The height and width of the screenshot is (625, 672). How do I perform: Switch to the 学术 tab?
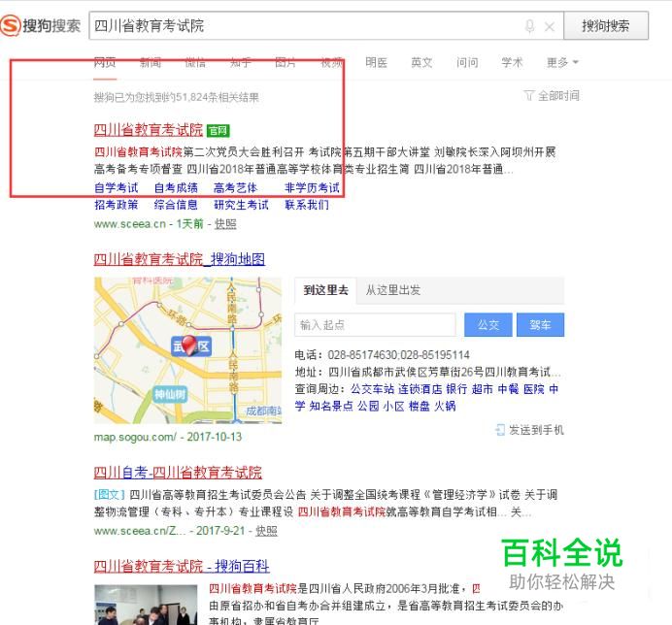coord(512,62)
